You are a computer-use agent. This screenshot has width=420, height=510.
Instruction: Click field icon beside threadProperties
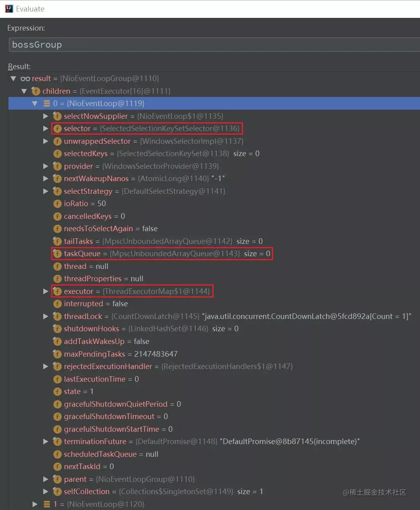pos(57,279)
